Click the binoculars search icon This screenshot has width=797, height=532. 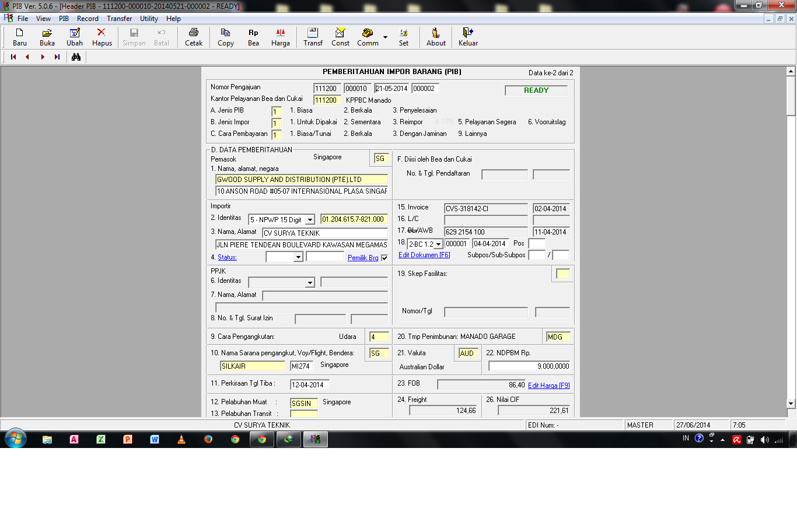tap(76, 57)
